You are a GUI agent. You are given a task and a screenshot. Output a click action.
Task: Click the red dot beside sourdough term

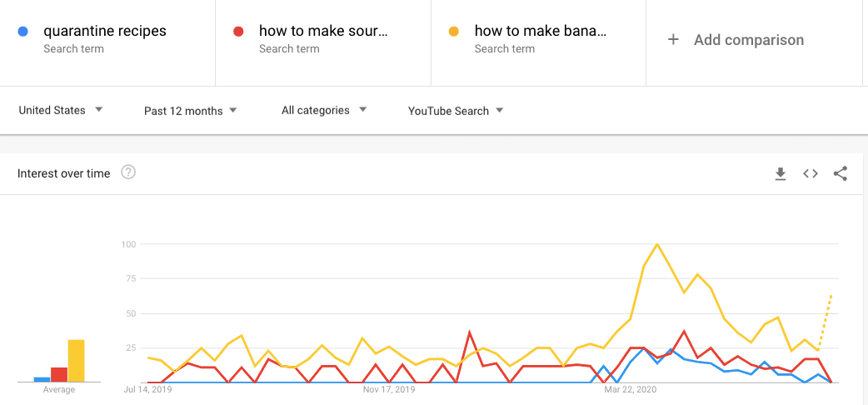pyautogui.click(x=238, y=32)
